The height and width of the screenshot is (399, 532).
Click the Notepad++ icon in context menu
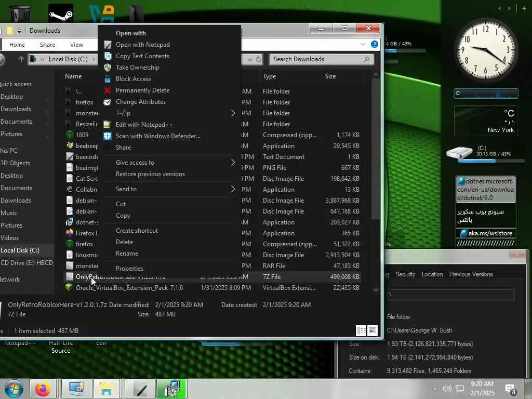tap(107, 125)
